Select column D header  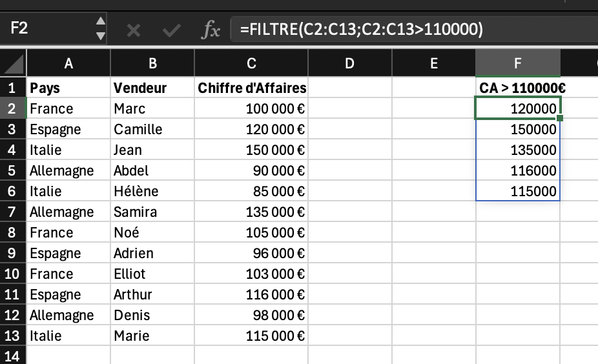point(350,63)
